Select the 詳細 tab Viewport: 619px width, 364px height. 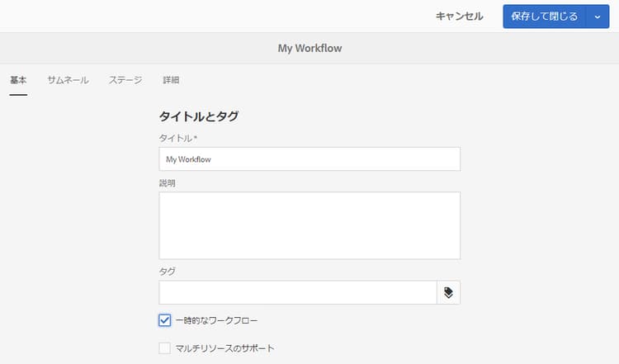(x=171, y=80)
